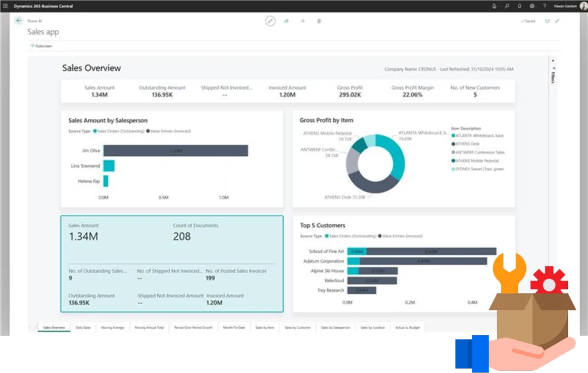Switch to the Daily Sales tab
The width and height of the screenshot is (588, 373).
[83, 328]
